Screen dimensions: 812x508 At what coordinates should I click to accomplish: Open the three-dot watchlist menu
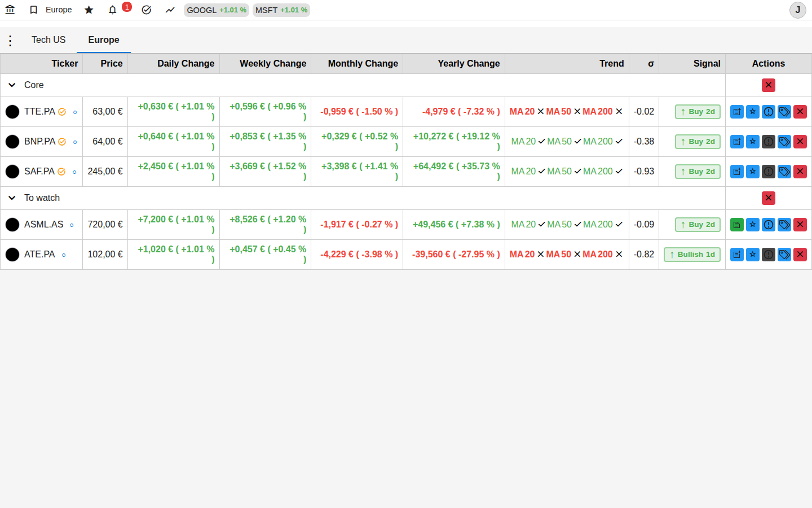tap(10, 40)
